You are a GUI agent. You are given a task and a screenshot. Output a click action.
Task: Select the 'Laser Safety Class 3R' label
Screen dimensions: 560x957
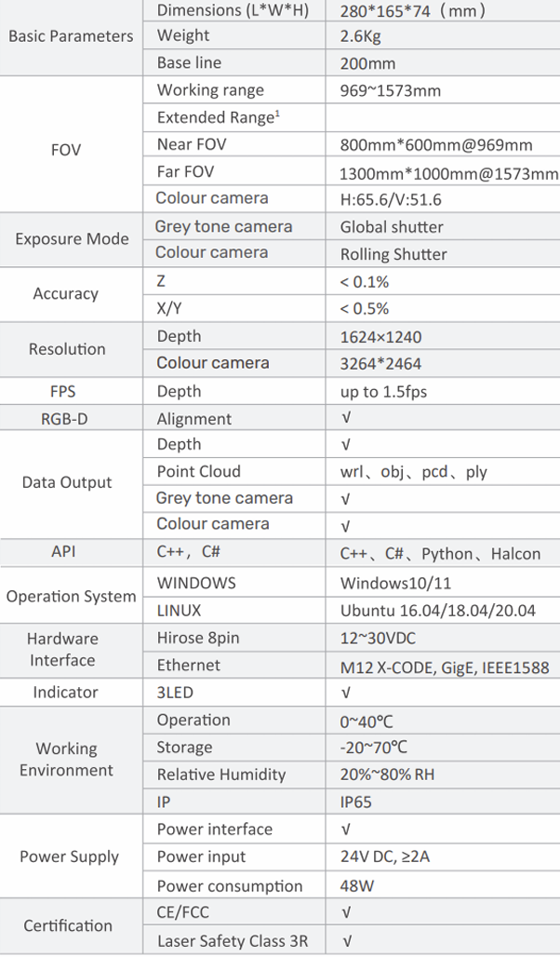pos(233,941)
